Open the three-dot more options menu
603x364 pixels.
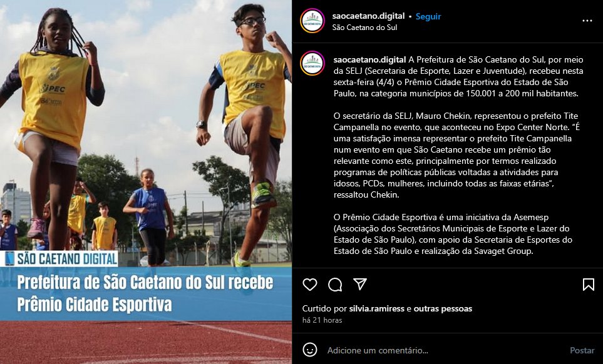tap(587, 21)
